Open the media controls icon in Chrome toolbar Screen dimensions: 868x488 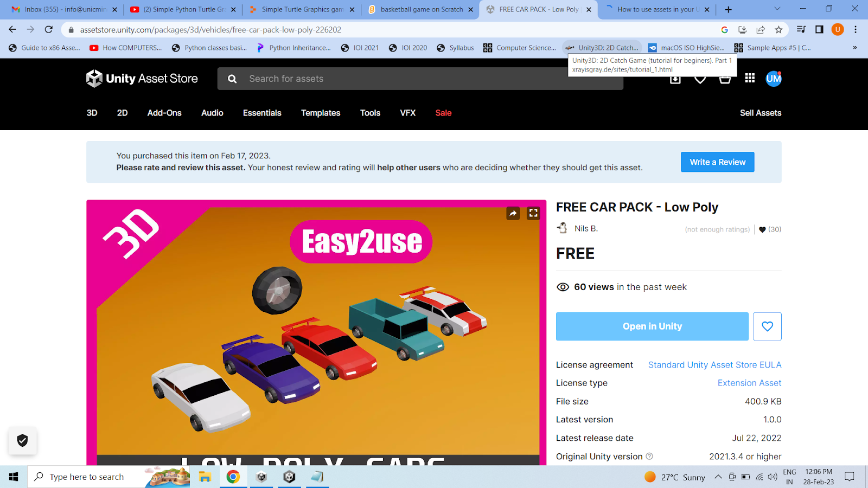(801, 30)
